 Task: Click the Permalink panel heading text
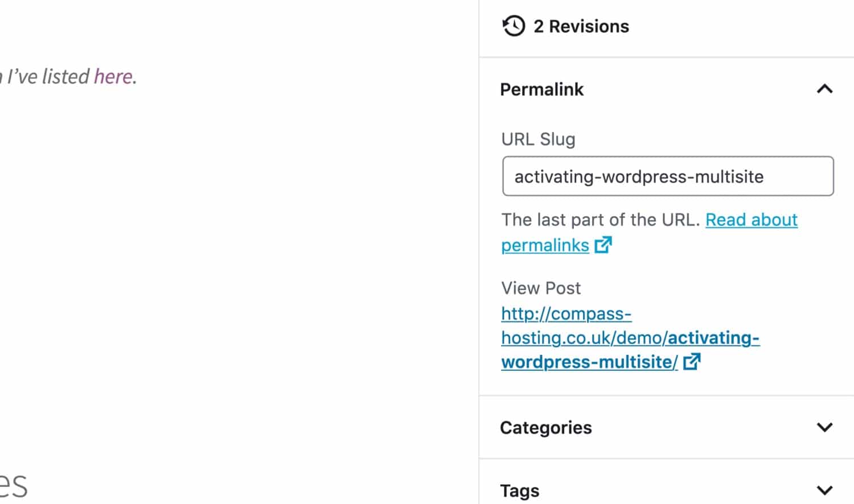pos(541,89)
